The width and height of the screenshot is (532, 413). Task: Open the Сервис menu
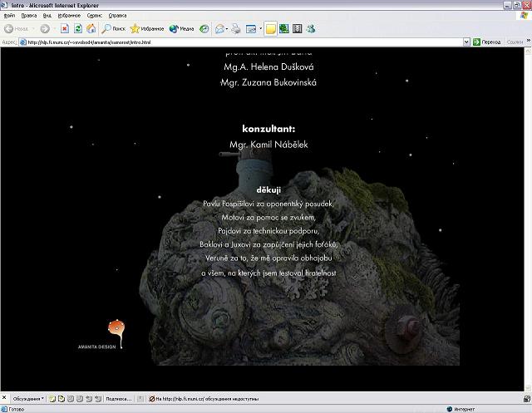click(94, 16)
